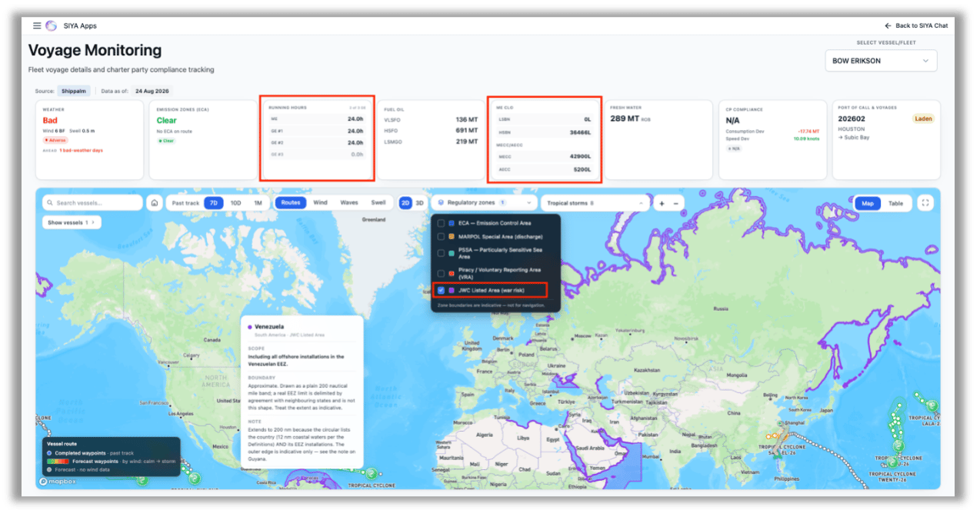Viewport: 980px width, 517px height.
Task: Click the SIYA Apps logo icon
Action: [x=51, y=25]
